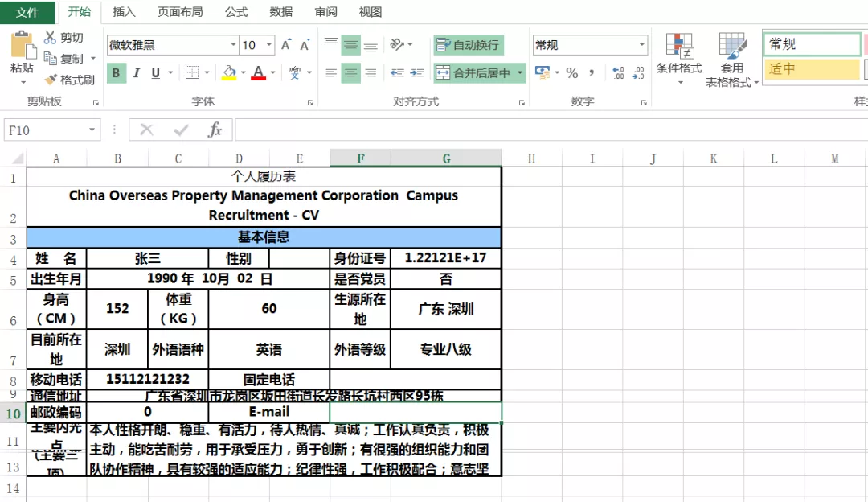This screenshot has height=502, width=868.
Task: Toggle Bold formatting
Action: click(x=117, y=72)
